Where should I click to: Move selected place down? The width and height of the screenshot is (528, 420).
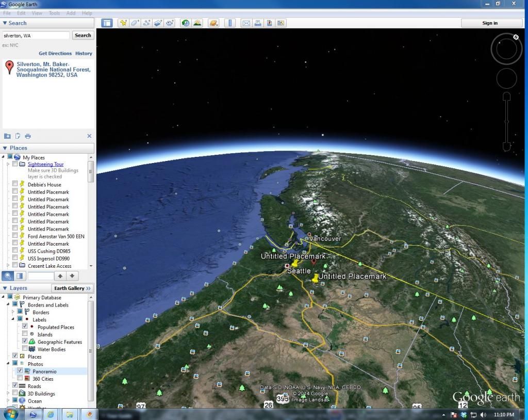(72, 276)
